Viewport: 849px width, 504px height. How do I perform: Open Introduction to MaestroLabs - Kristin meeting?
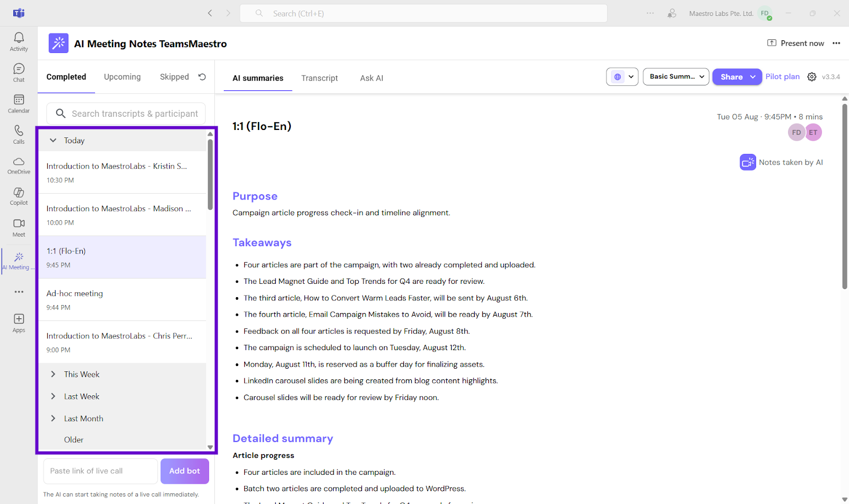coord(123,172)
